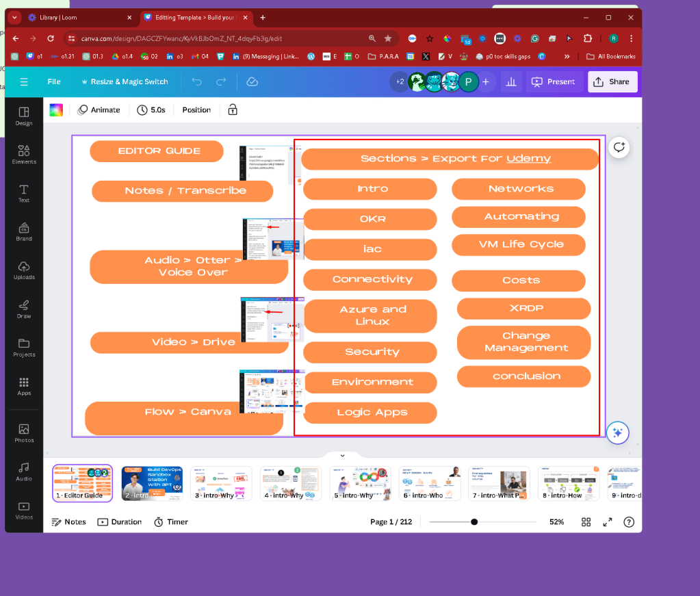Open the analytics chart icon
Viewport: 700px width, 596px height.
click(x=511, y=81)
